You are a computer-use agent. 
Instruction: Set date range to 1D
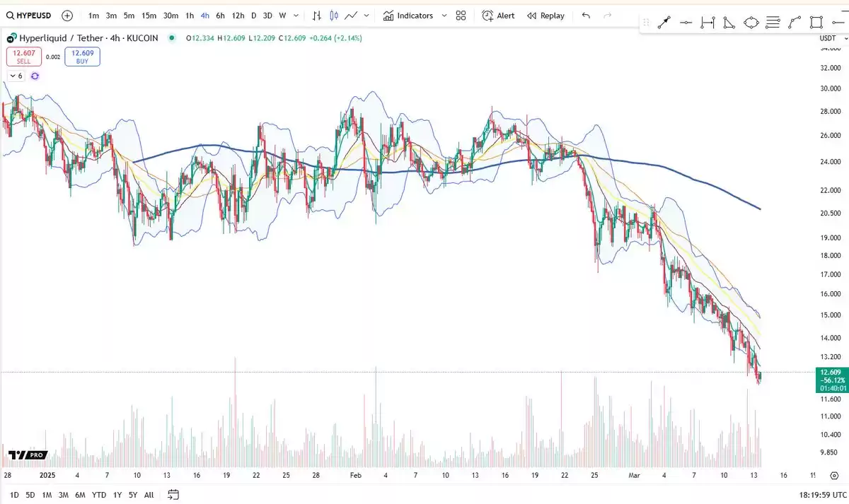[14, 495]
